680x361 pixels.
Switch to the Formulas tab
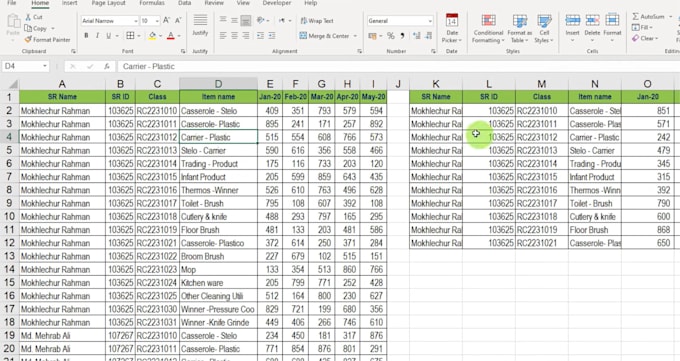[x=152, y=3]
